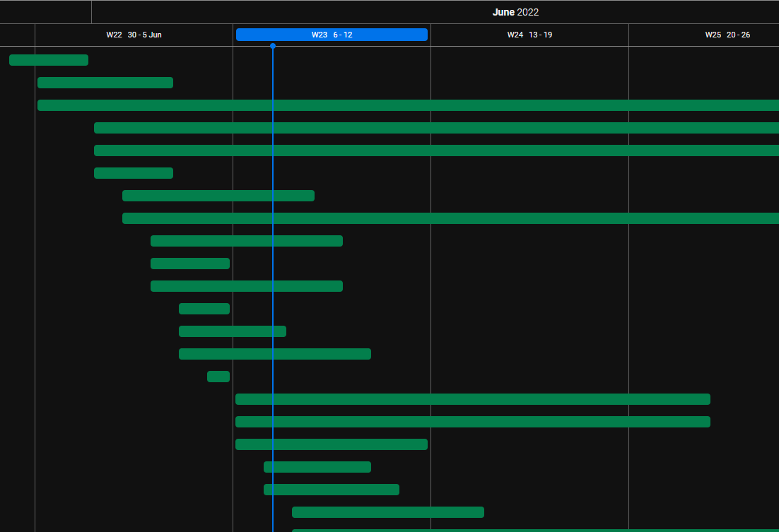Select the bar spanning June 7 to June 11

tap(332, 490)
